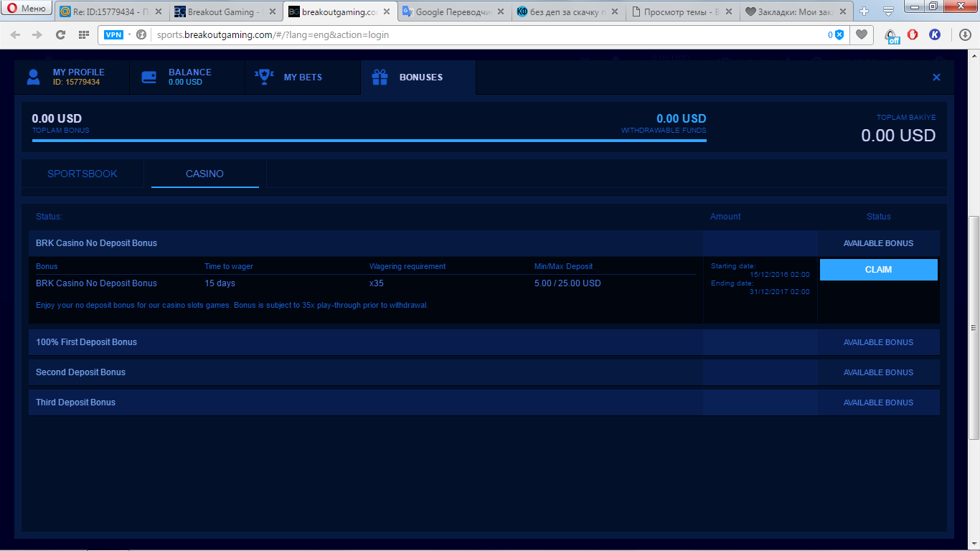Show site info via globe icon
Image resolution: width=980 pixels, height=551 pixels.
coord(141,34)
